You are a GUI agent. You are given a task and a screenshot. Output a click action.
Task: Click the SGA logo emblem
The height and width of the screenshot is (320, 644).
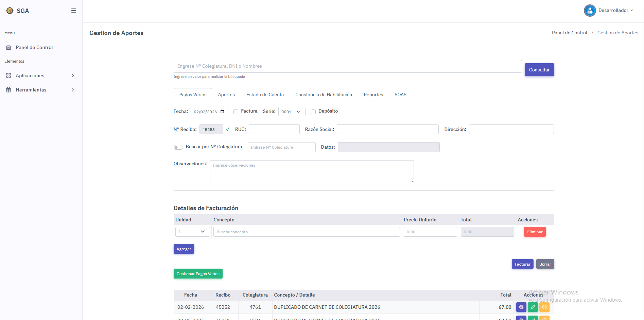tap(10, 11)
